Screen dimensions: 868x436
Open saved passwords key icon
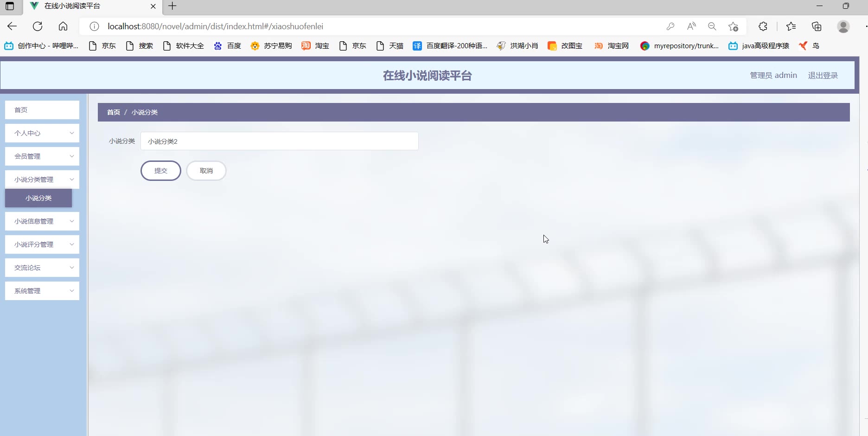tap(670, 26)
